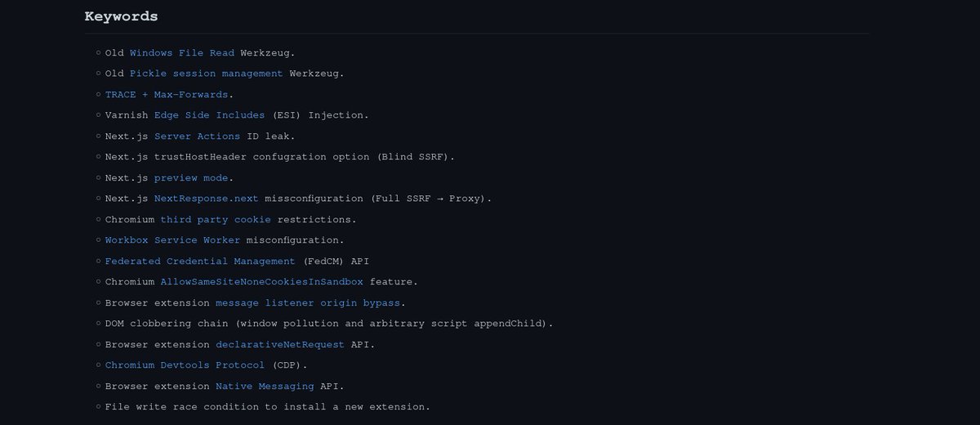
Task: Open the Windows File Read link
Action: (x=182, y=52)
